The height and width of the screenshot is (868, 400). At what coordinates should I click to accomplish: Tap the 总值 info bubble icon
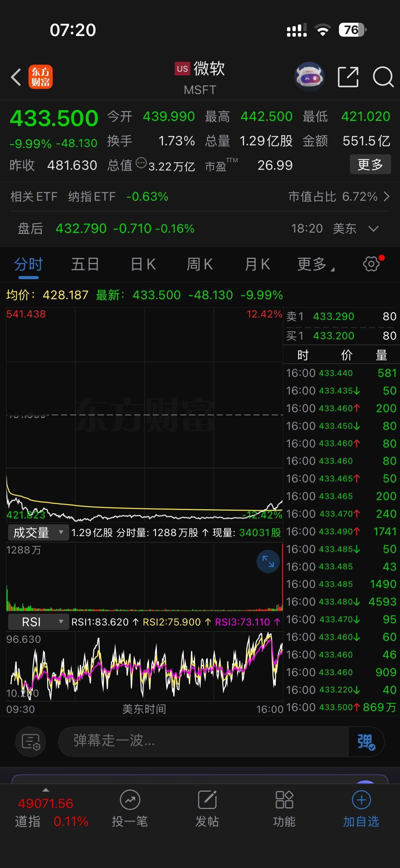pyautogui.click(x=141, y=163)
